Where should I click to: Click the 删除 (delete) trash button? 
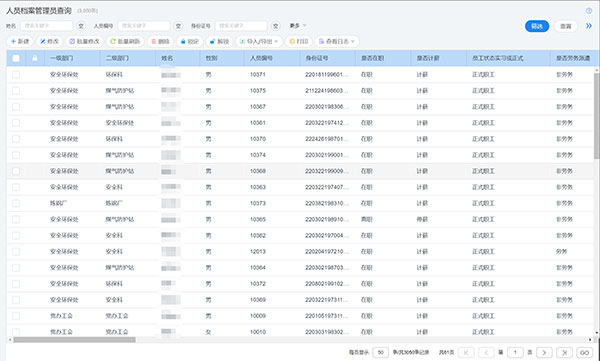[160, 41]
